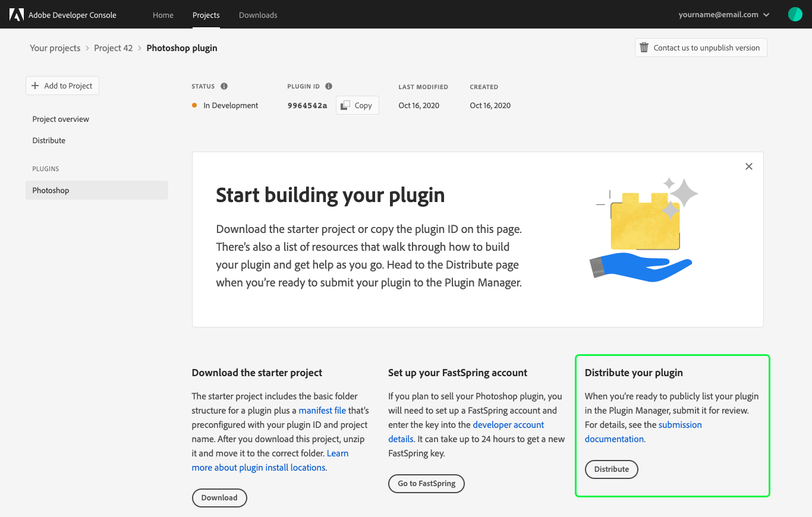Screen dimensions: 812x517
Task: Dismiss the 'Start building your plugin' banner
Action: [748, 166]
